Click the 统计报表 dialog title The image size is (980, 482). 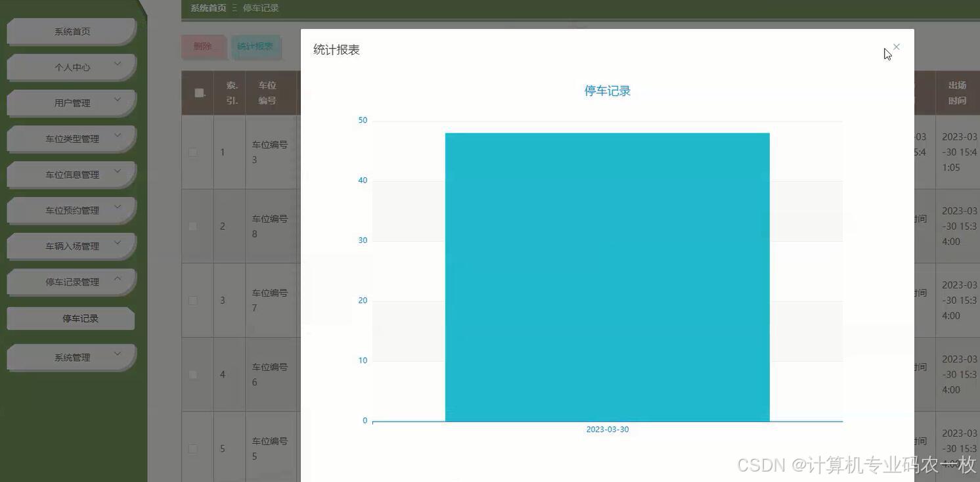coord(336,50)
